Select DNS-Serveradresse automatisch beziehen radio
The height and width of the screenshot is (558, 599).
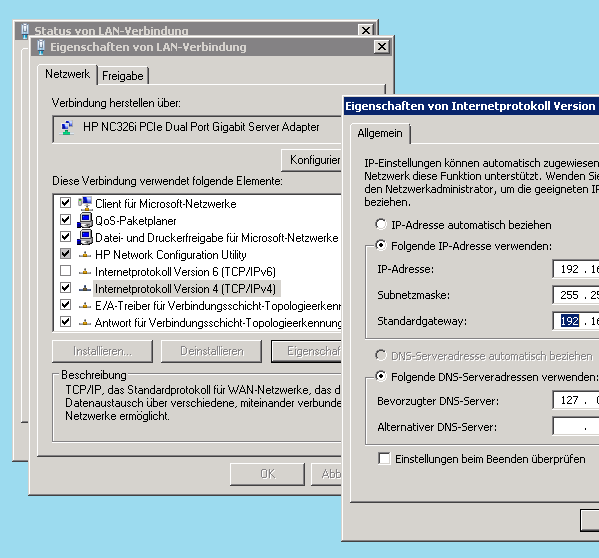[x=381, y=355]
